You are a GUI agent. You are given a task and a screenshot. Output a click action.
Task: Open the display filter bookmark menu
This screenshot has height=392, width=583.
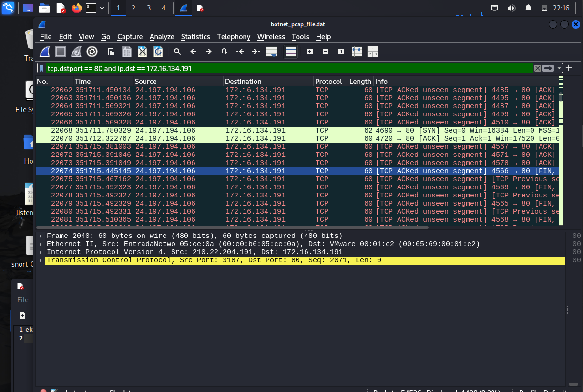click(x=42, y=68)
